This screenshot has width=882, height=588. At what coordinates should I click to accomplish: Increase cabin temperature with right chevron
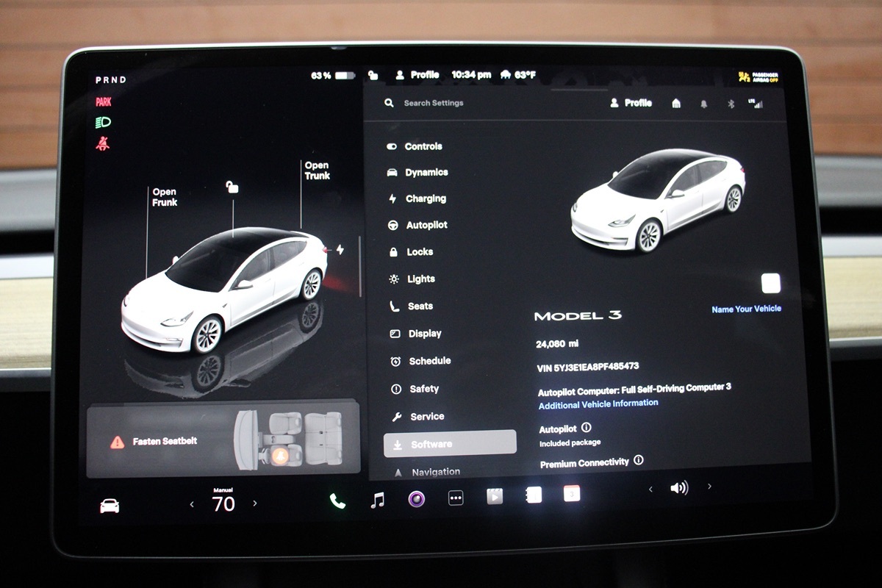pos(255,503)
